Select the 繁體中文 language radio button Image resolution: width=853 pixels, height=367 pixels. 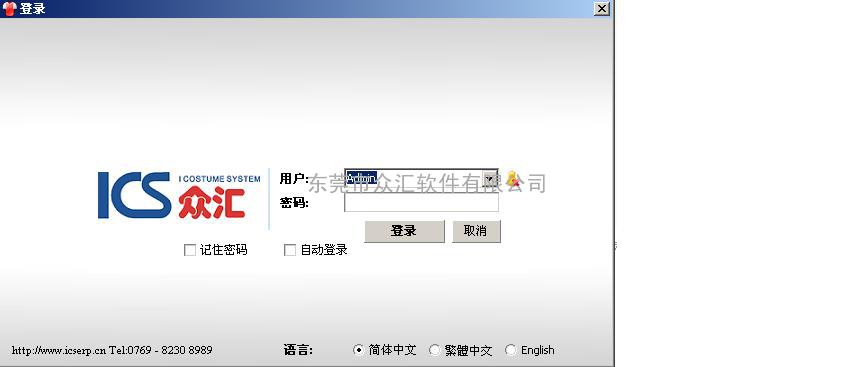click(434, 350)
